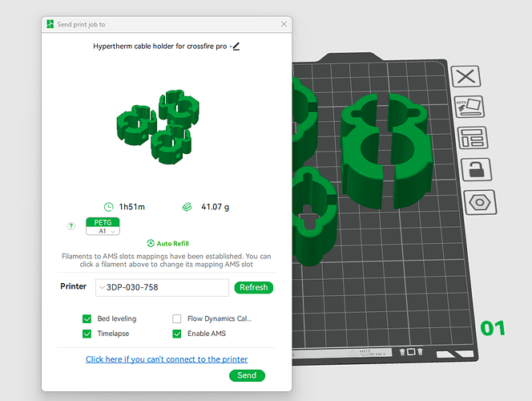Click the 1h51m print time value
532x401 pixels.
pos(132,207)
